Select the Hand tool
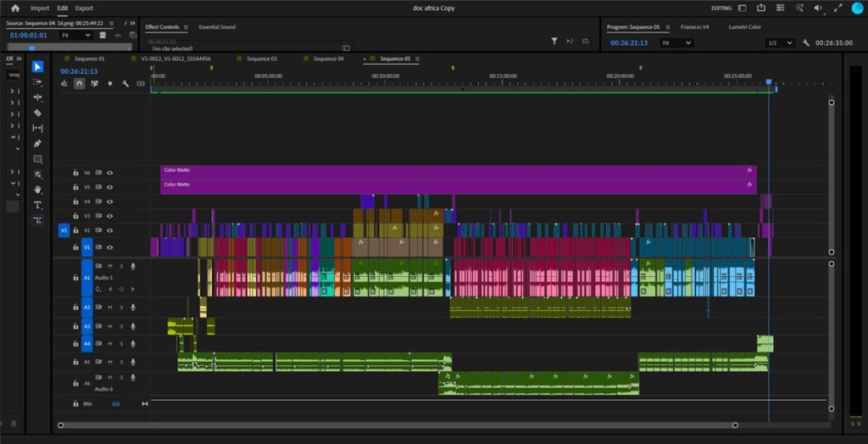Screen dimensions: 868x444 coord(37,189)
